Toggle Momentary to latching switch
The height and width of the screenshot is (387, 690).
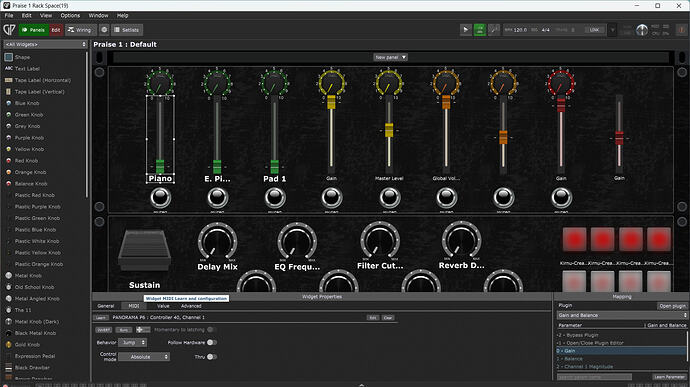pyautogui.click(x=211, y=330)
